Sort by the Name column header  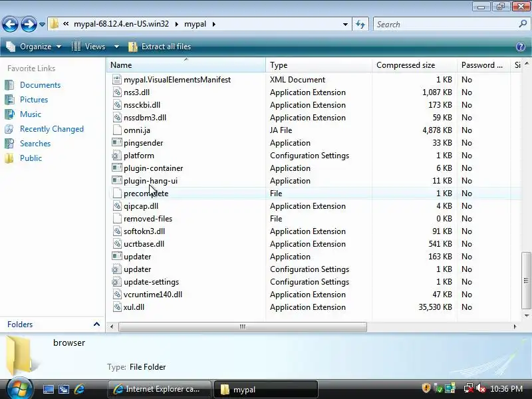186,65
